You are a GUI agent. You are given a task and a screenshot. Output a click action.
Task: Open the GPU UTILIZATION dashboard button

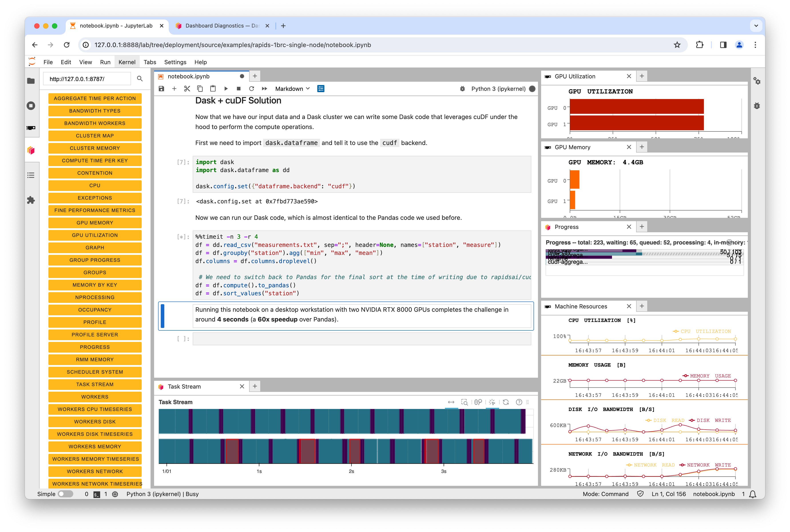click(x=95, y=235)
